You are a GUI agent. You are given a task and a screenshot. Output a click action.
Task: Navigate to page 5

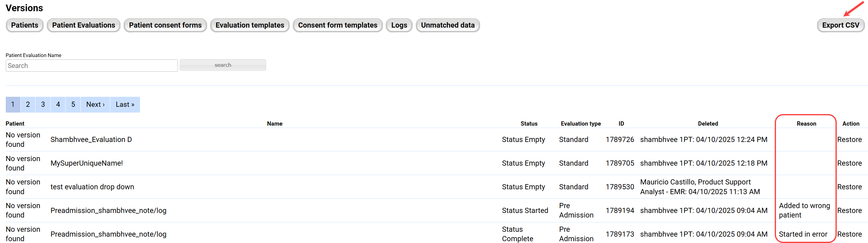tap(73, 105)
